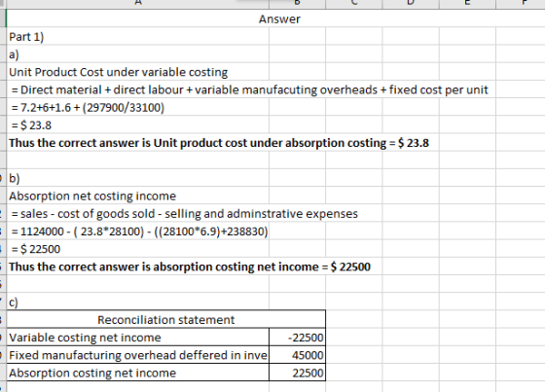Select the 22500 value in the reconciliation table
545x392 pixels.
(x=297, y=373)
